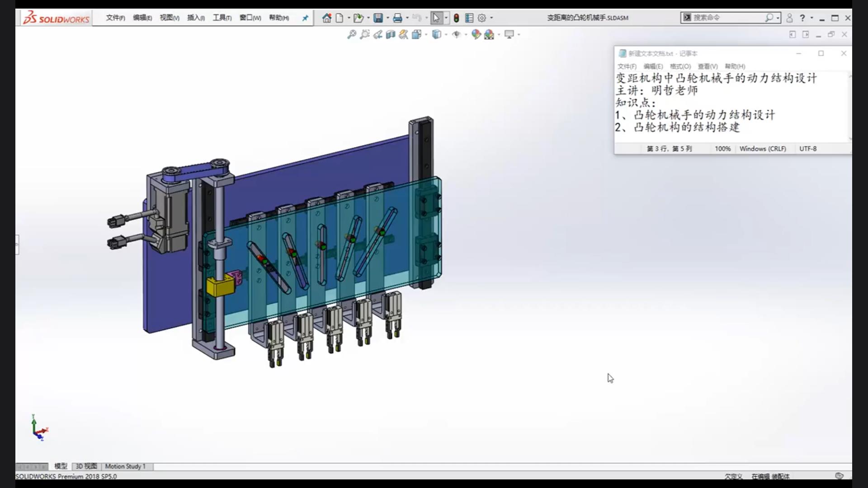The image size is (868, 488).
Task: Expand the Open file dropdown arrow
Action: pos(368,18)
